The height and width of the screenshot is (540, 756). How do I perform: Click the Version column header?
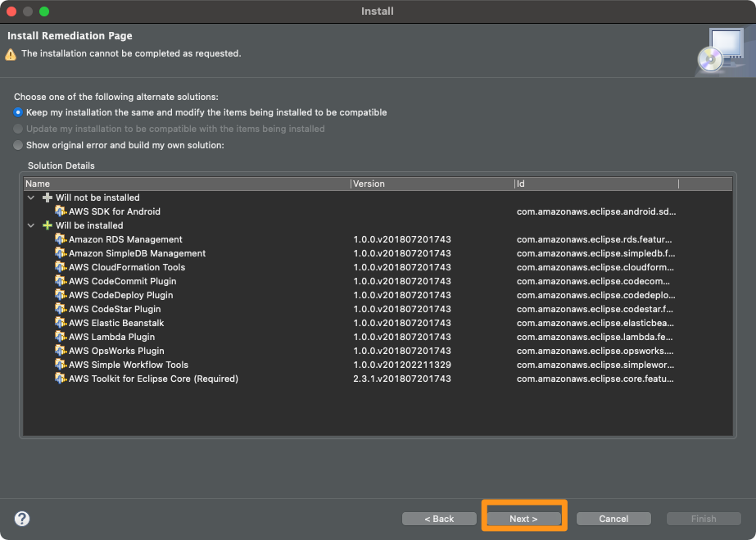(x=432, y=184)
